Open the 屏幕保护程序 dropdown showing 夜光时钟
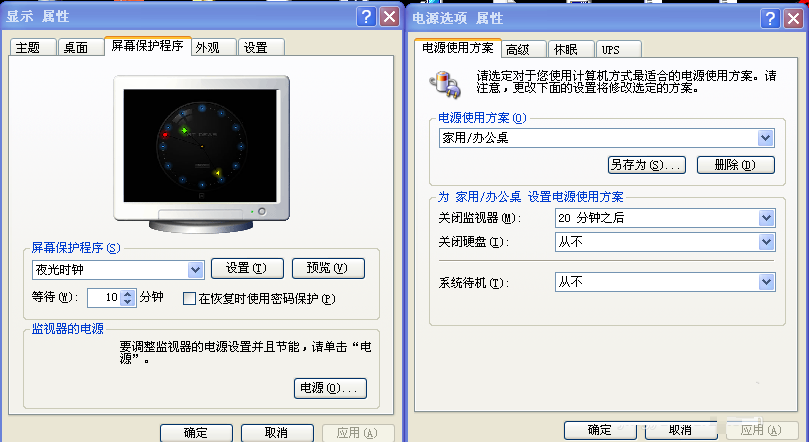The height and width of the screenshot is (442, 809). pos(196,269)
